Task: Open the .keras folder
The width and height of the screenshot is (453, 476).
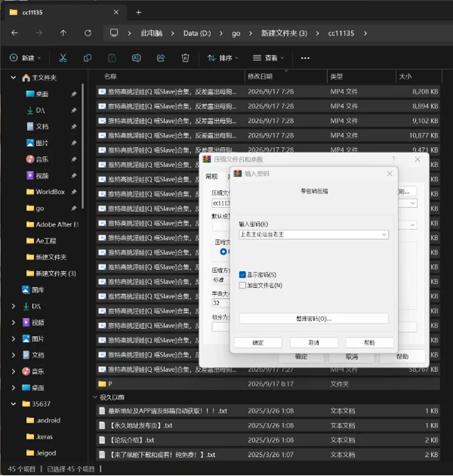Action: tap(44, 437)
